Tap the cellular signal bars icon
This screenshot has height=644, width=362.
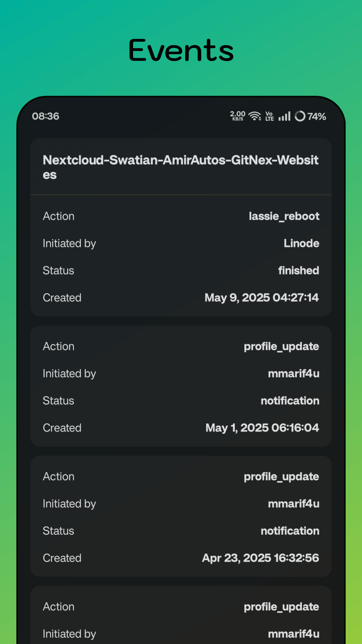[x=284, y=116]
